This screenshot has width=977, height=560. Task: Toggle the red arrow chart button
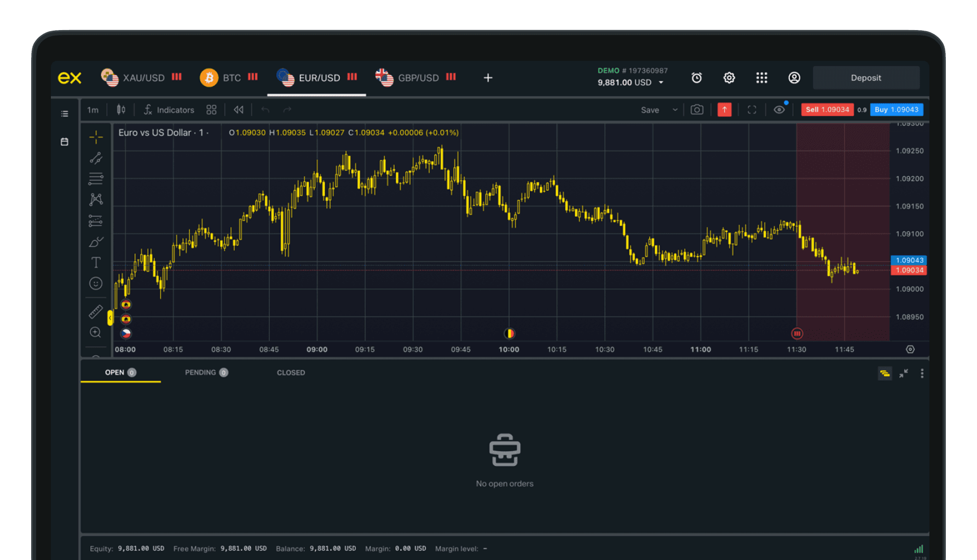point(724,109)
